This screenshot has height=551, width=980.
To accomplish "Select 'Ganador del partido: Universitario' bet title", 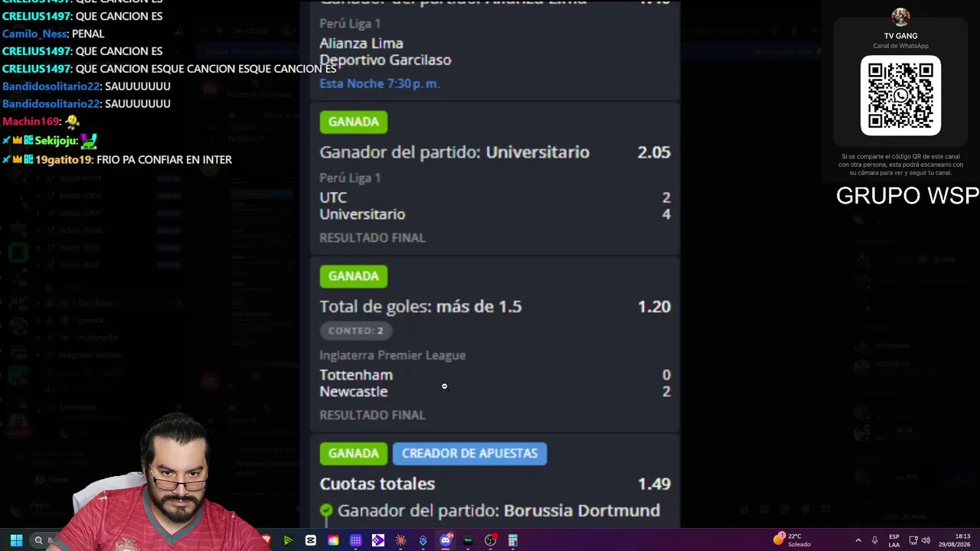I will click(454, 152).
